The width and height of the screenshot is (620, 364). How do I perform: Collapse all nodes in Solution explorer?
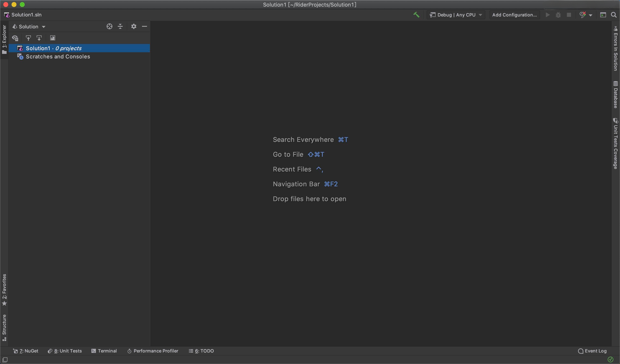click(x=120, y=26)
